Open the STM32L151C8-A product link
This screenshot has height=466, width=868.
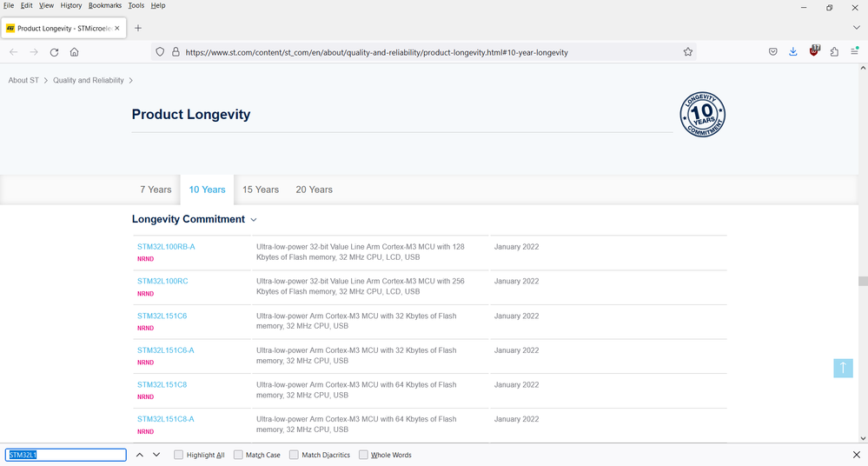(x=165, y=419)
